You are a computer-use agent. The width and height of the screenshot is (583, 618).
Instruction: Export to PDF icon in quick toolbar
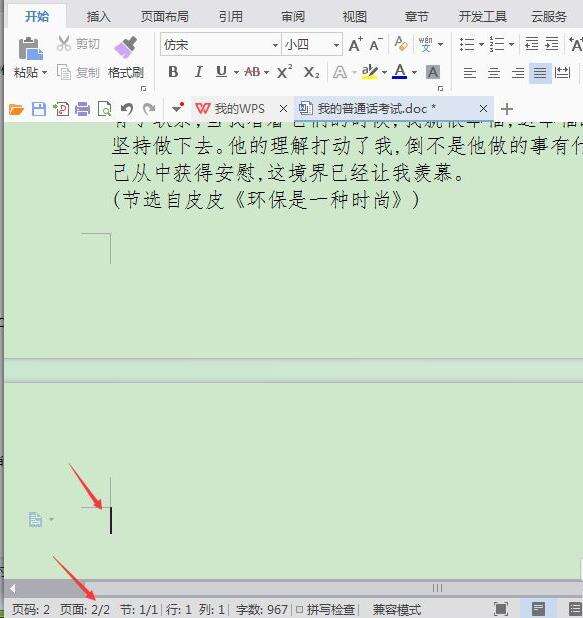[61, 109]
